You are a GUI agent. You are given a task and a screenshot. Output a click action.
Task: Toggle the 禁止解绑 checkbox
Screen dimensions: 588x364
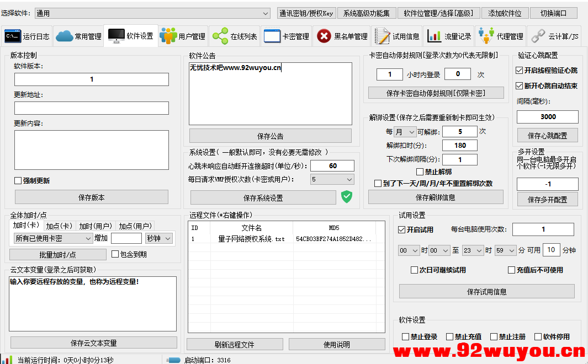point(420,171)
